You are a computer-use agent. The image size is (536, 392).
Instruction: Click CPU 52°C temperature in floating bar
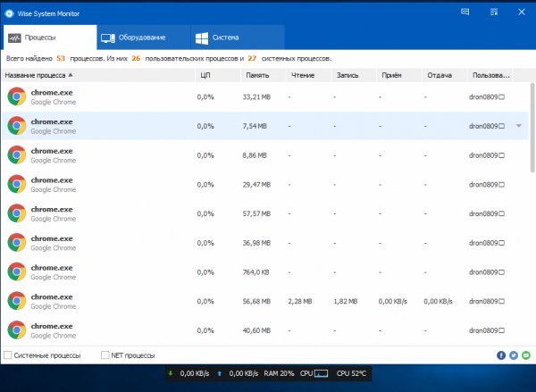click(x=351, y=373)
